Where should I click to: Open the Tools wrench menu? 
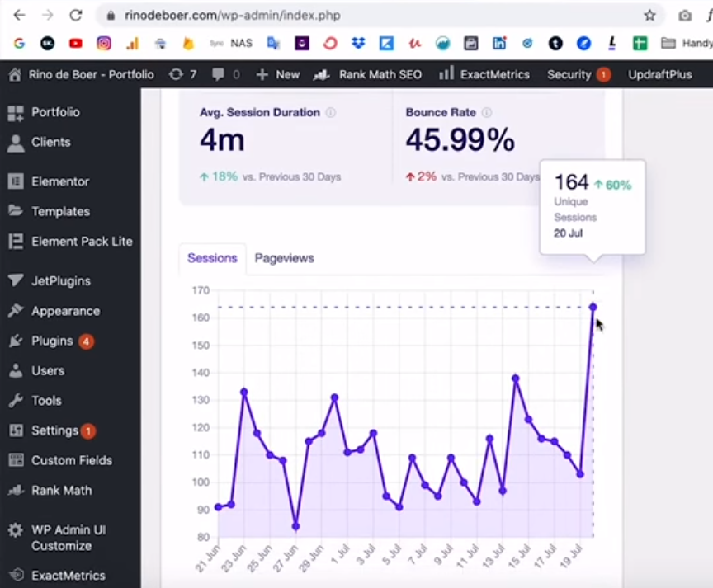point(46,401)
